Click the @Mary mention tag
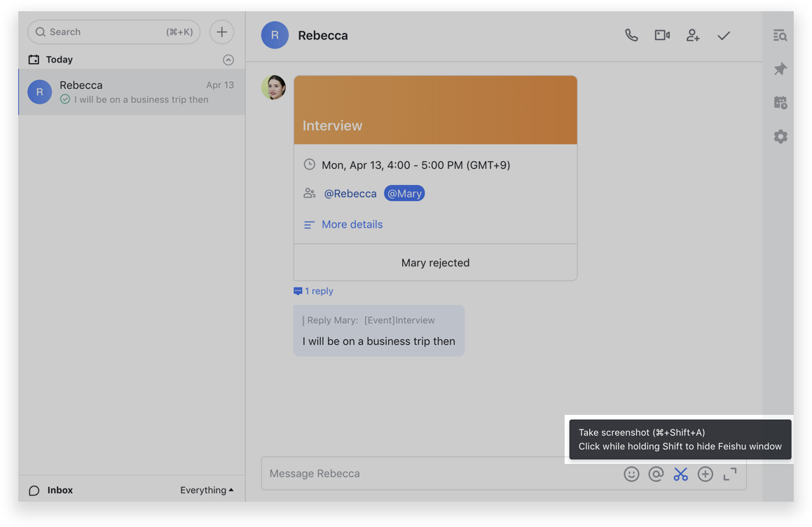The image size is (812, 527). 404,193
